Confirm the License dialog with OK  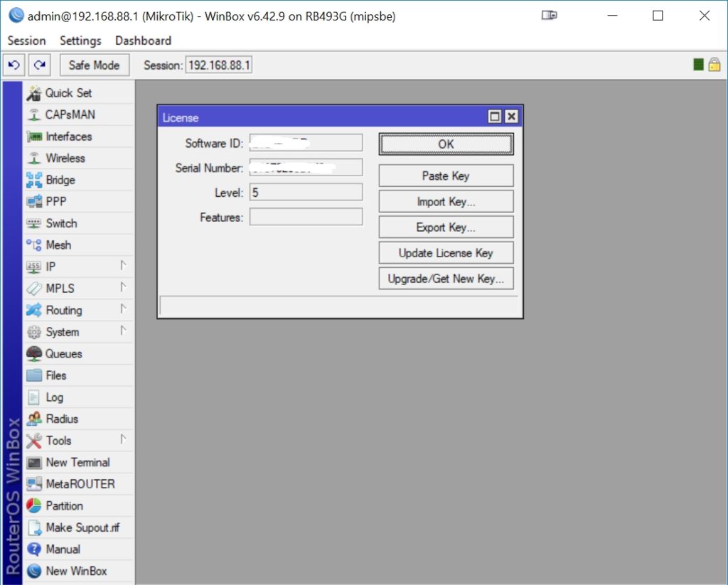[x=446, y=144]
